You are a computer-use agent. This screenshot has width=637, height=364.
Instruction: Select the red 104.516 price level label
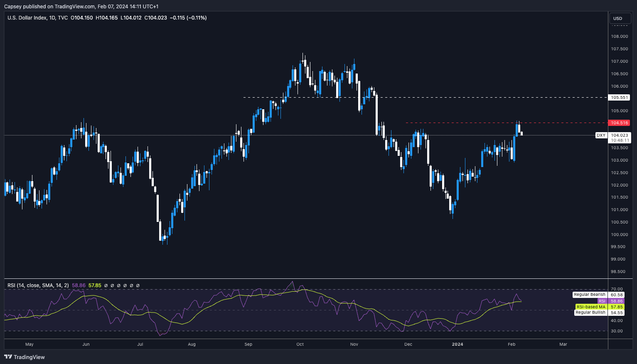click(619, 123)
